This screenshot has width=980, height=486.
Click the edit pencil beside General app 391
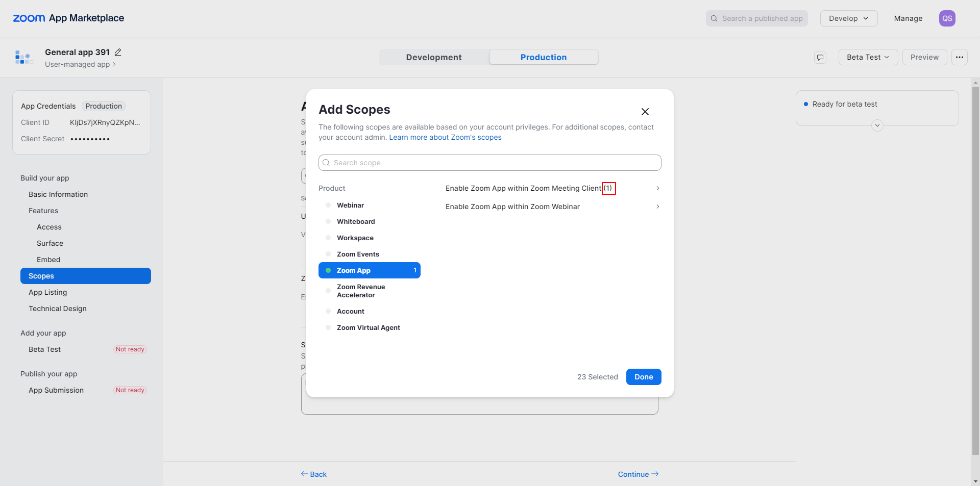coord(118,52)
